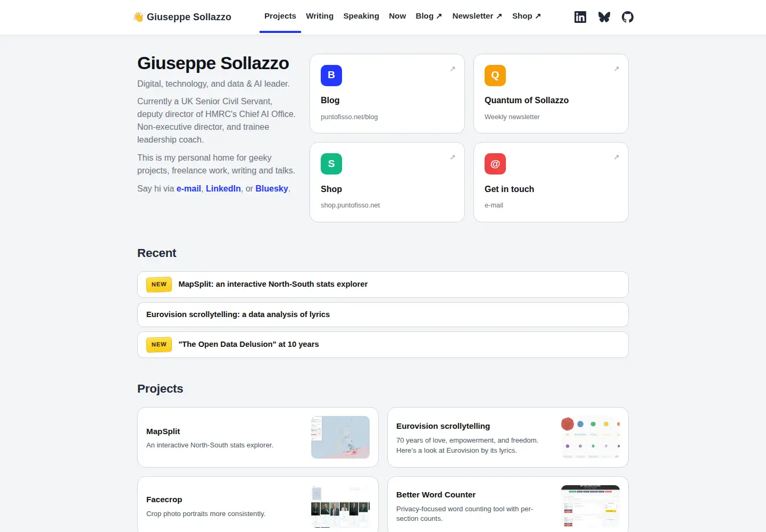Click the waving hand site logo
The height and width of the screenshot is (532, 766).
click(138, 17)
